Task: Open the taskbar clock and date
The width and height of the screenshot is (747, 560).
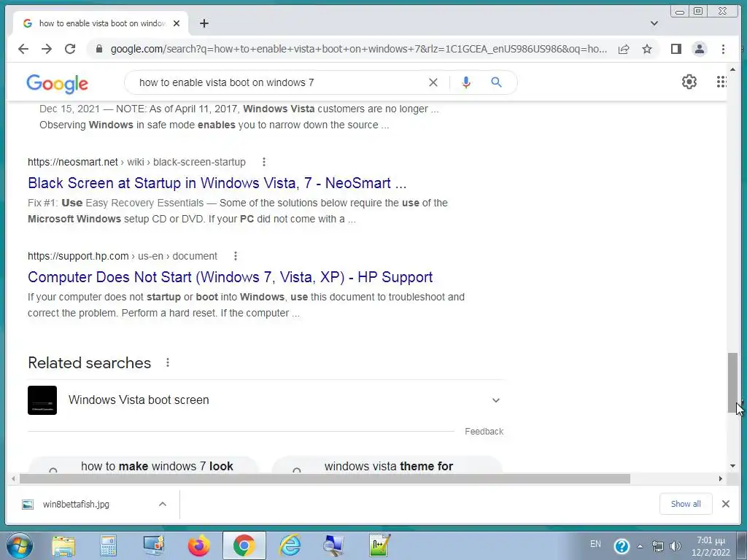Action: pos(711,546)
